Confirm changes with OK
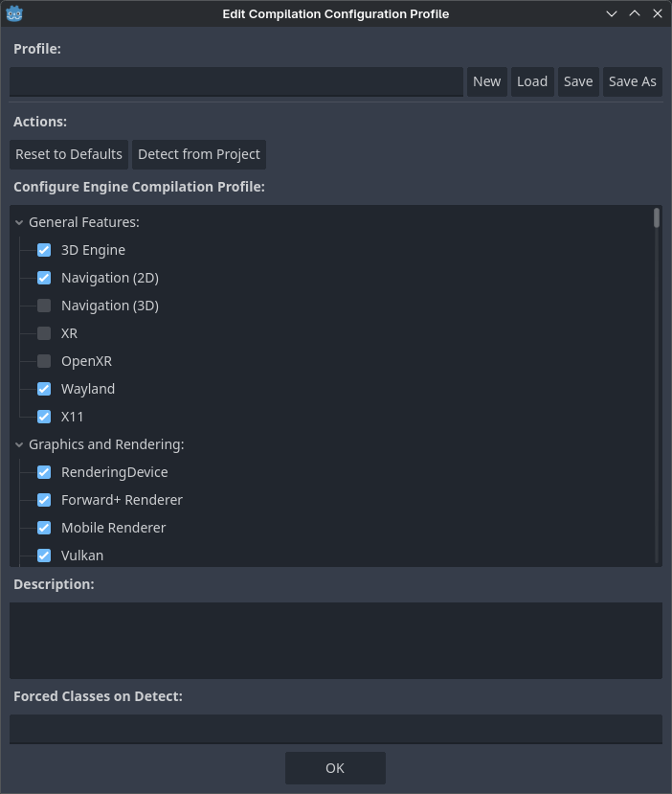The width and height of the screenshot is (672, 794). (335, 767)
